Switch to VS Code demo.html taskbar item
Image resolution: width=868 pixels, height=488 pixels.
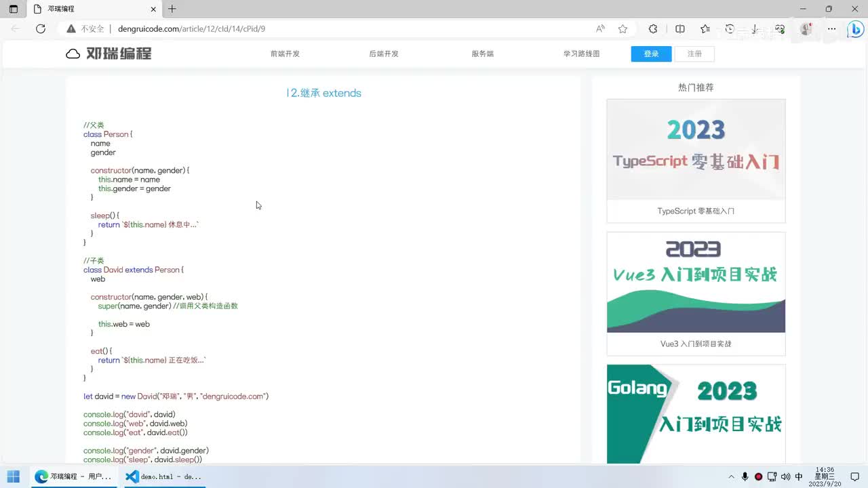[x=165, y=476]
